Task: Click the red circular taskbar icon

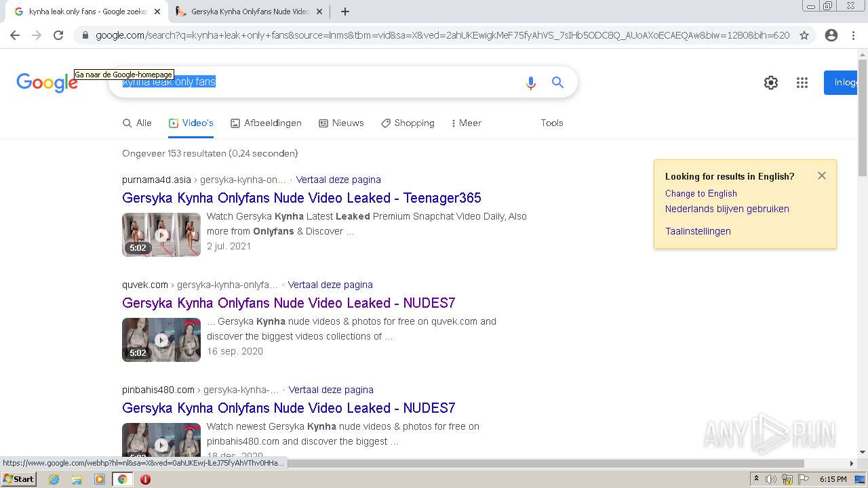Action: pyautogui.click(x=145, y=479)
